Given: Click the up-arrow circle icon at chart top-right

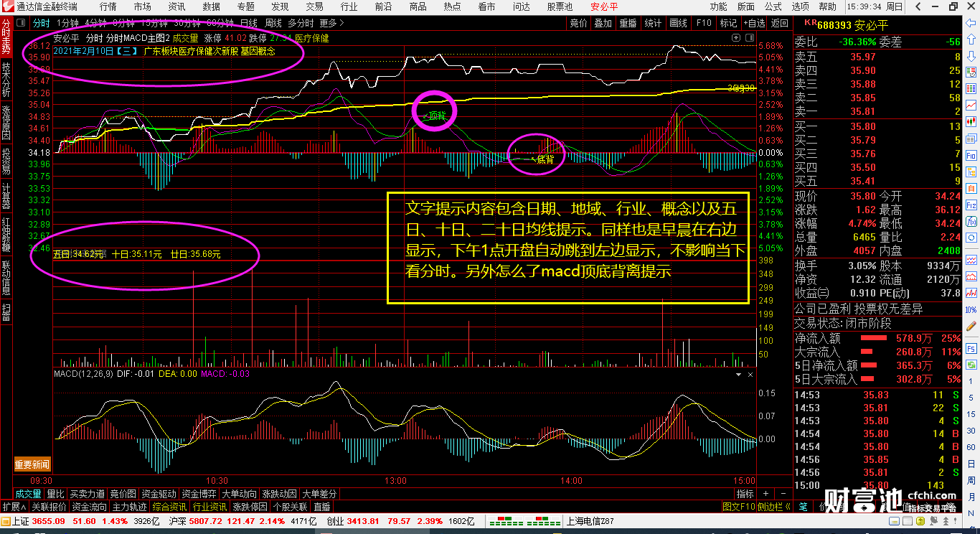Looking at the screenshot, I should point(735,37).
